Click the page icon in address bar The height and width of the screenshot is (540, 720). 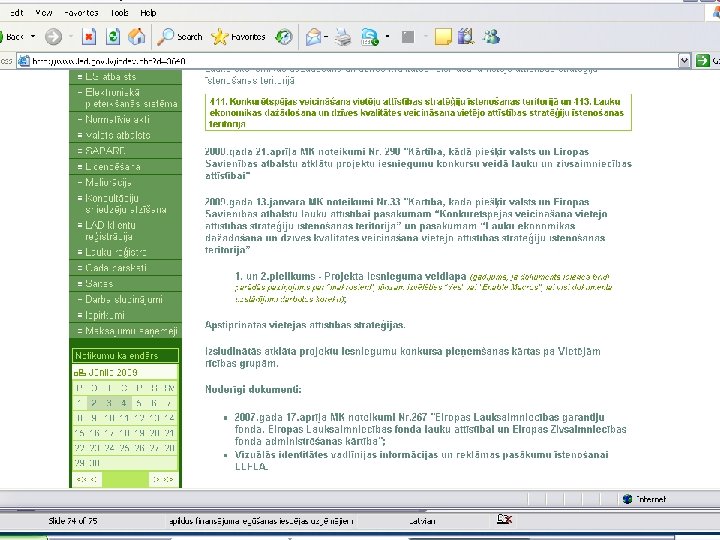[24, 61]
